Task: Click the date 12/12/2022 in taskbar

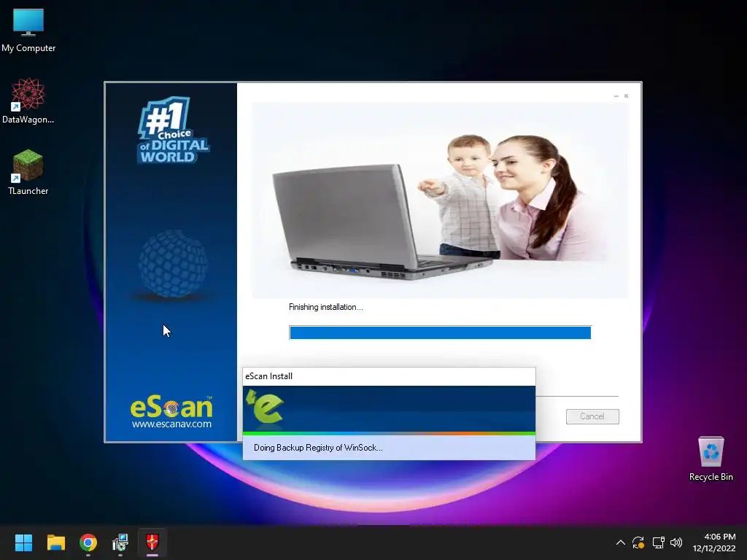Action: 714,548
